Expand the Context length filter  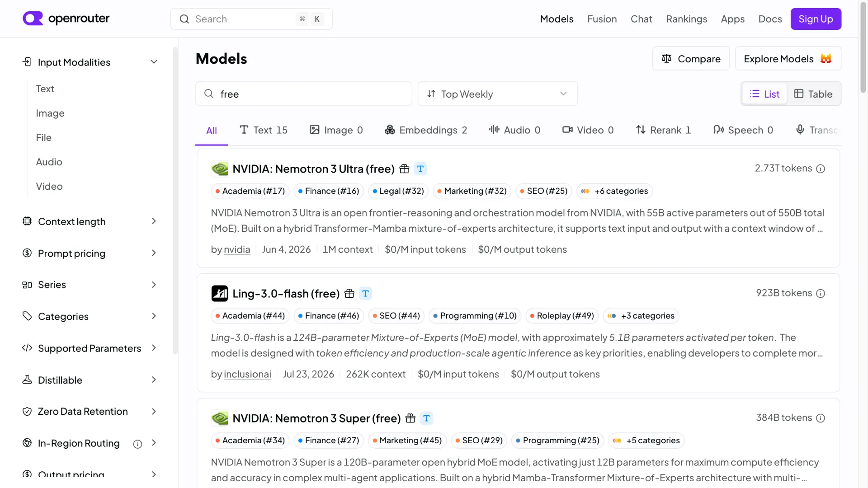[x=90, y=221]
